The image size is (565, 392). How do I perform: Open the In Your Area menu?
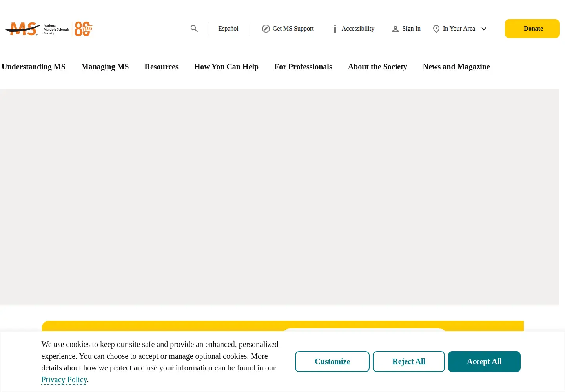[x=459, y=29]
